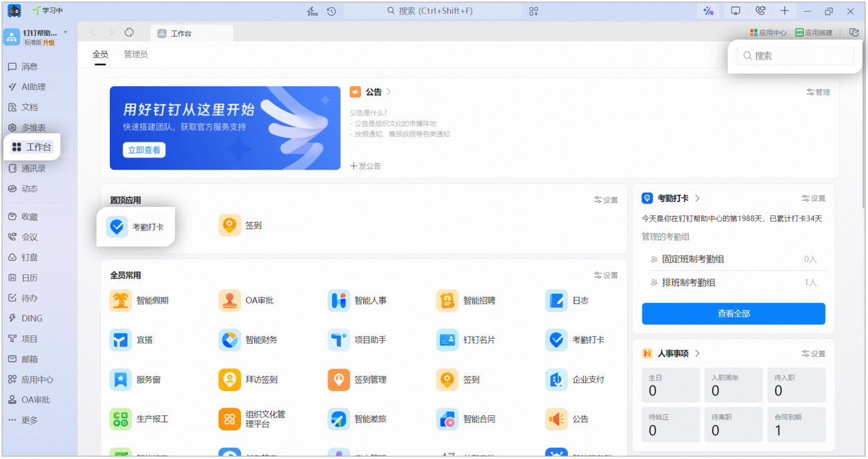Click the top global search bar
The image size is (868, 459).
pyautogui.click(x=432, y=11)
